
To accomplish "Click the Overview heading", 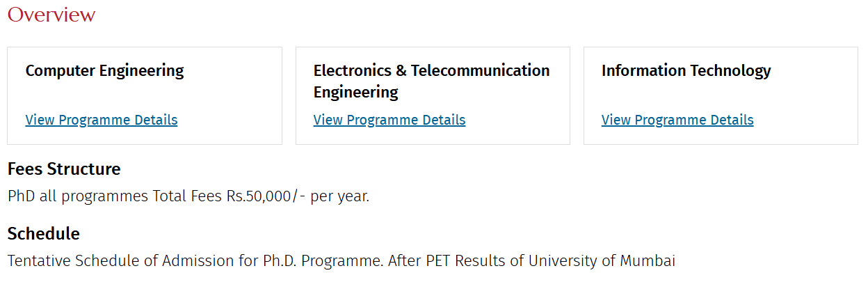I will (x=51, y=15).
